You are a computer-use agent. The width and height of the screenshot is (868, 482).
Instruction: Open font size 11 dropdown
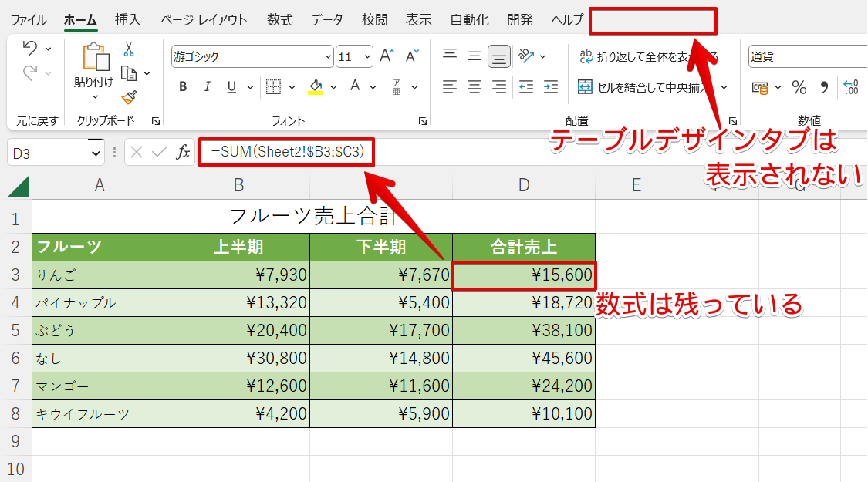[x=367, y=56]
